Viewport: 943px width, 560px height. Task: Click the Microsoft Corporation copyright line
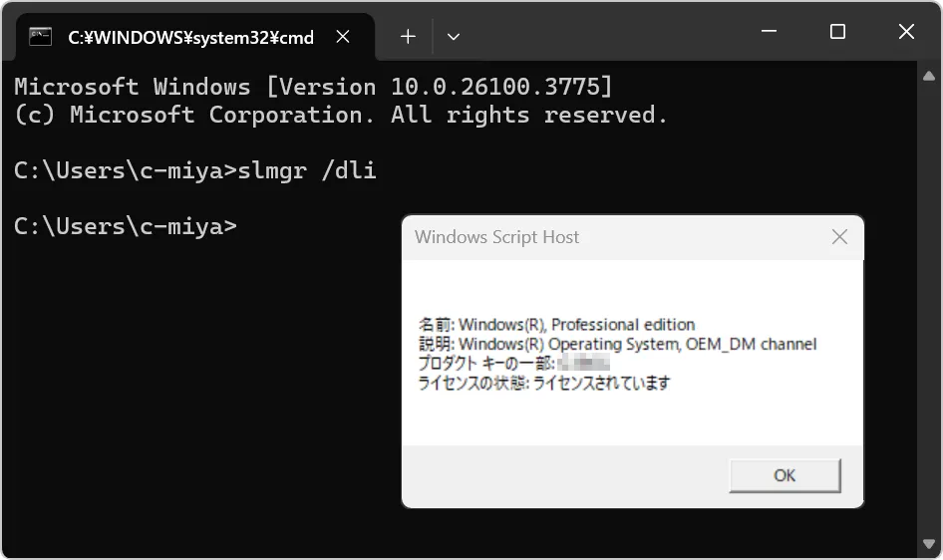pos(341,115)
